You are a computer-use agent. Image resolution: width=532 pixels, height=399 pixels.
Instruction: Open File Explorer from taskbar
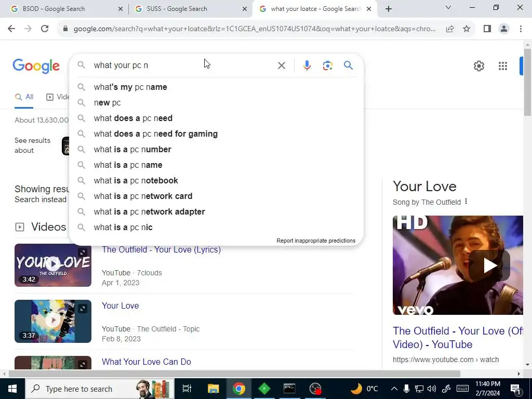click(x=213, y=389)
